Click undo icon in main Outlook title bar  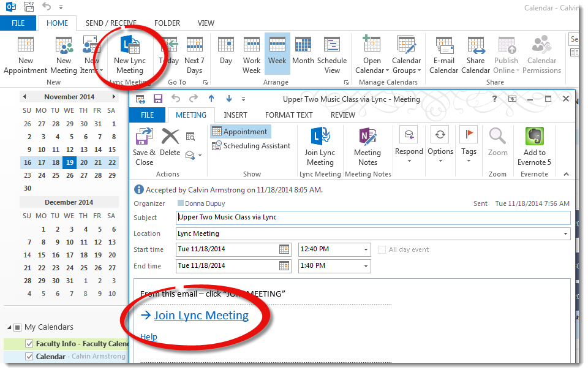point(47,6)
